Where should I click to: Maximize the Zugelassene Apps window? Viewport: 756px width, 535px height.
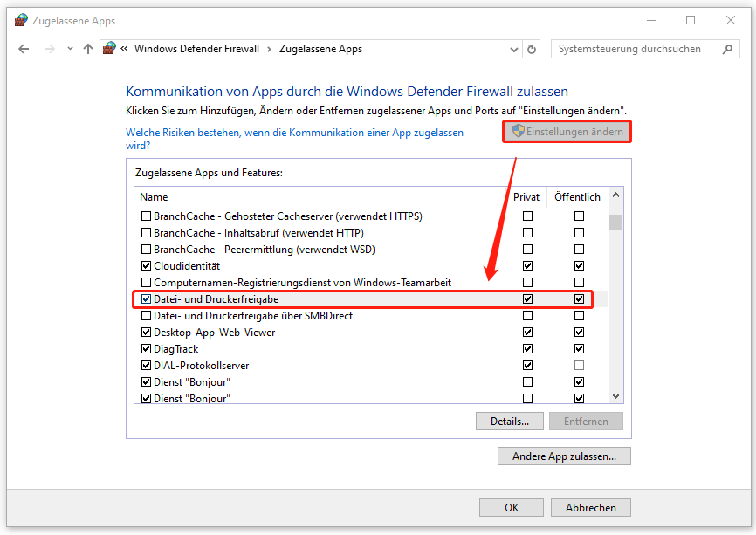691,20
